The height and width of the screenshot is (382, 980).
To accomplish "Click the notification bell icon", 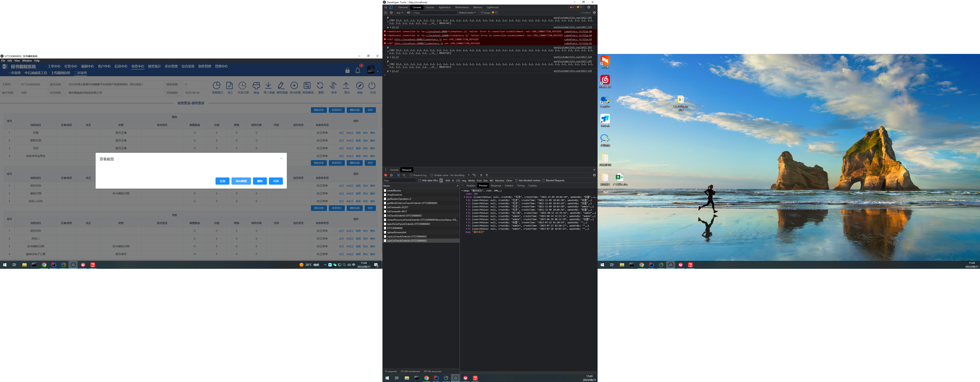I will coord(358,70).
